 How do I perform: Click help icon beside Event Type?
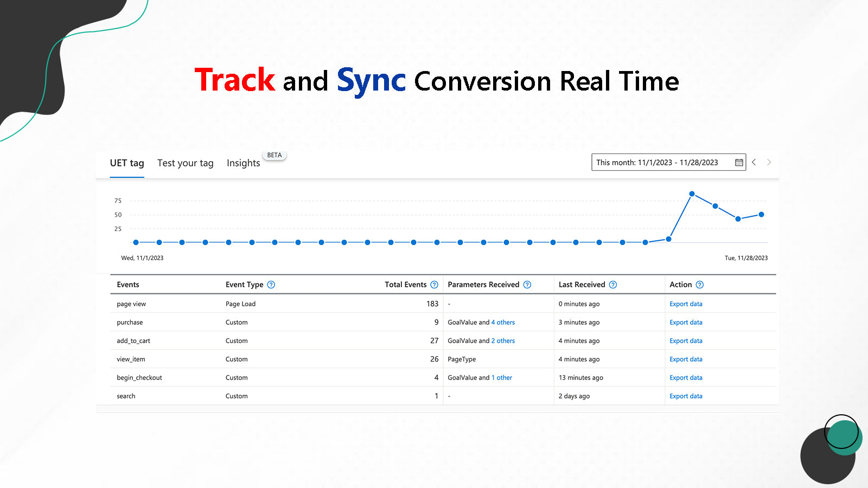click(x=271, y=285)
